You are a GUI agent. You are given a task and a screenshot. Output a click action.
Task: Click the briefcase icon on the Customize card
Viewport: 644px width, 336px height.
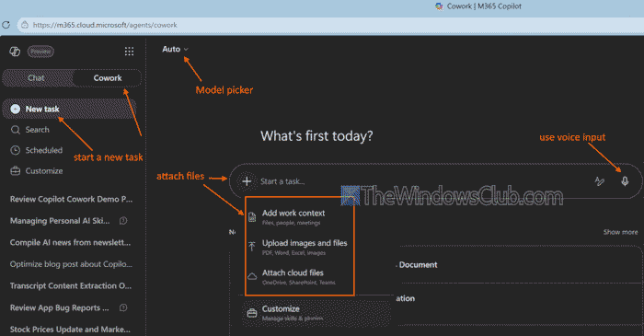pyautogui.click(x=252, y=313)
